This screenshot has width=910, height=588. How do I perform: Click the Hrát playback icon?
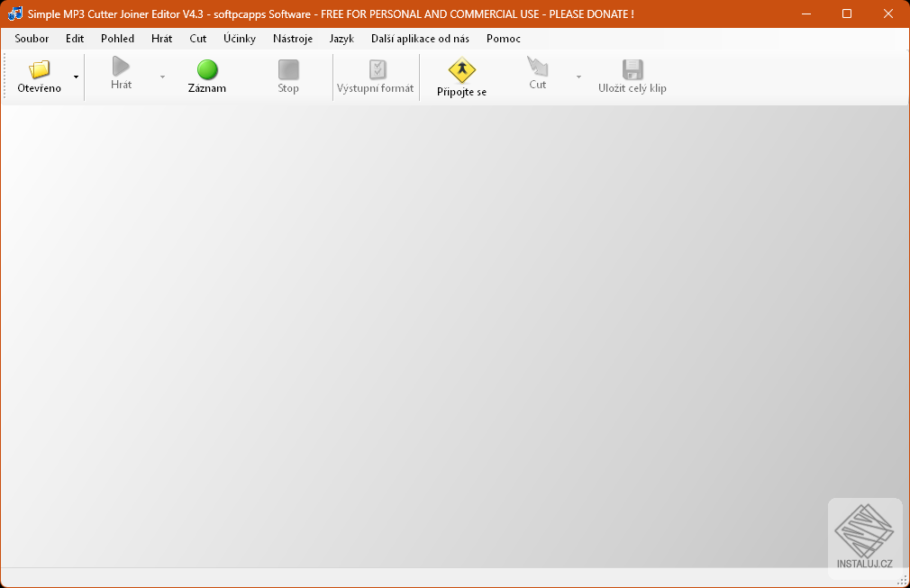120,70
